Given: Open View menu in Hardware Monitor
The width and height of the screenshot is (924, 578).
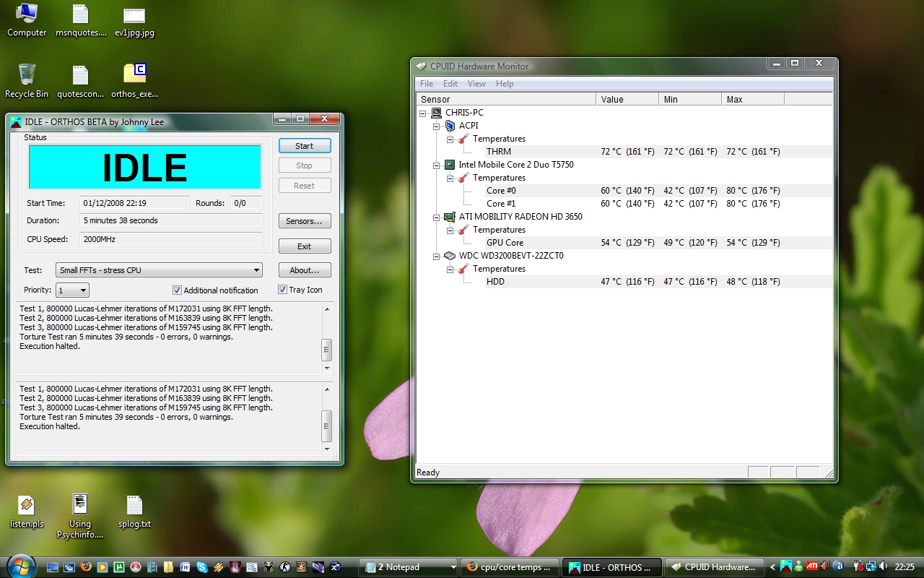Looking at the screenshot, I should click(x=476, y=84).
